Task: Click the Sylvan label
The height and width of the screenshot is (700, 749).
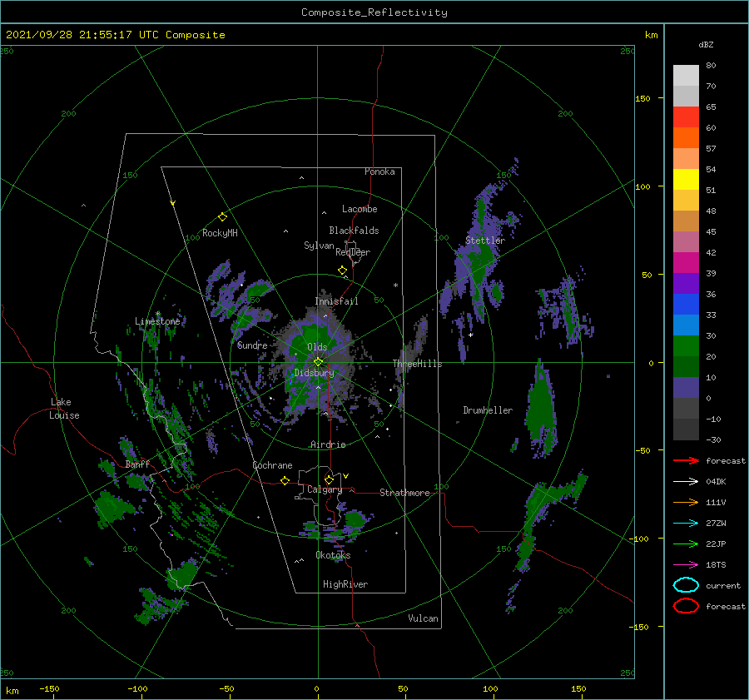Action: 319,246
